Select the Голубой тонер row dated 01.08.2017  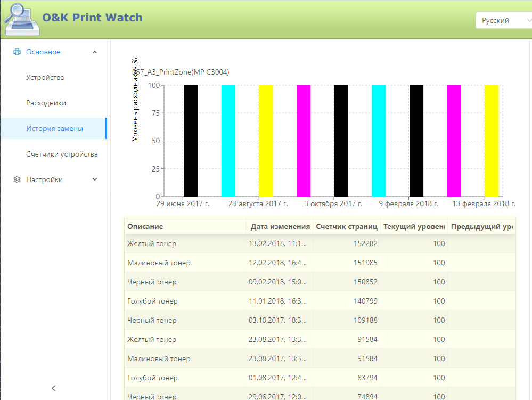coord(320,378)
